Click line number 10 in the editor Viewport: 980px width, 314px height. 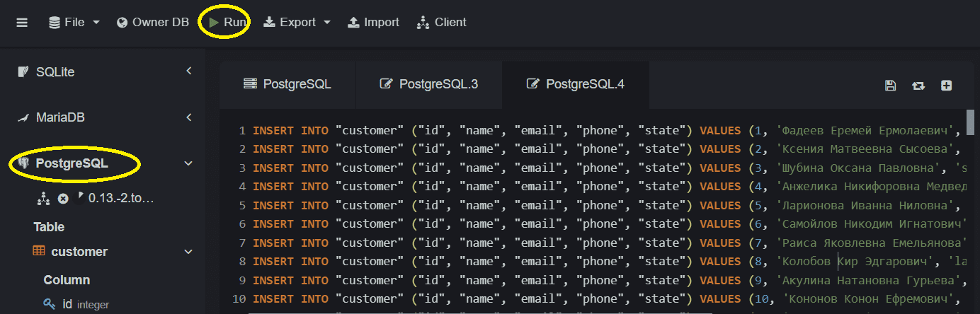pos(239,298)
